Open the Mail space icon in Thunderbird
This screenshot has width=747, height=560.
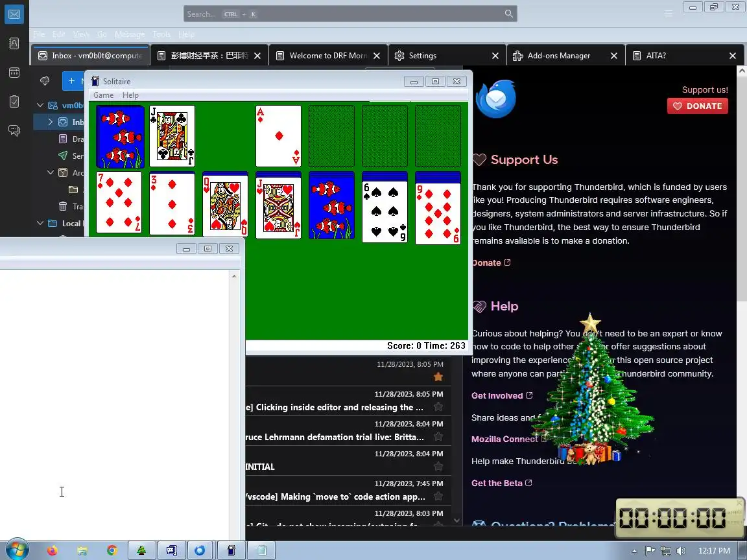[14, 14]
